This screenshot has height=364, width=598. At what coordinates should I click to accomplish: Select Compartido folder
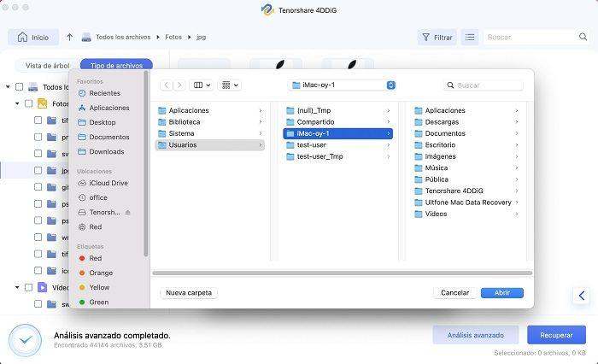click(338, 122)
